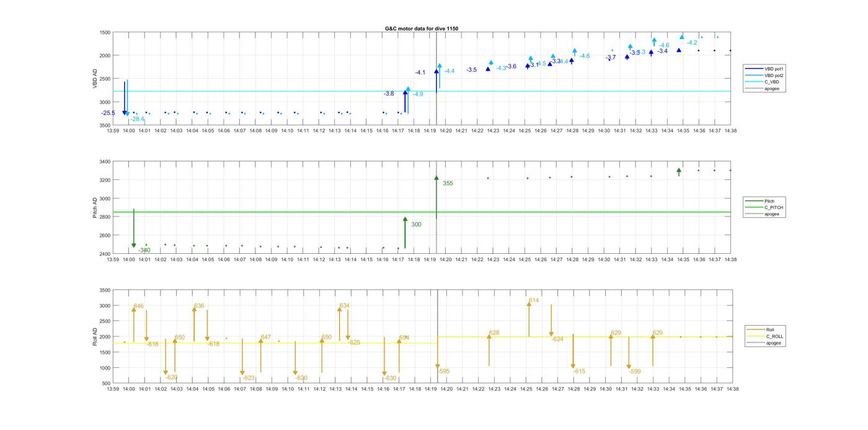Click the '-4.1' VBD data label
This screenshot has width=868, height=430.
[x=420, y=73]
